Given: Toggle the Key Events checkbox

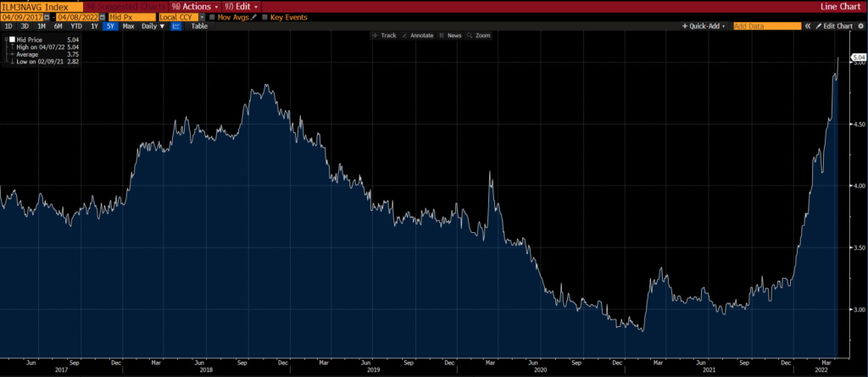Looking at the screenshot, I should point(264,17).
